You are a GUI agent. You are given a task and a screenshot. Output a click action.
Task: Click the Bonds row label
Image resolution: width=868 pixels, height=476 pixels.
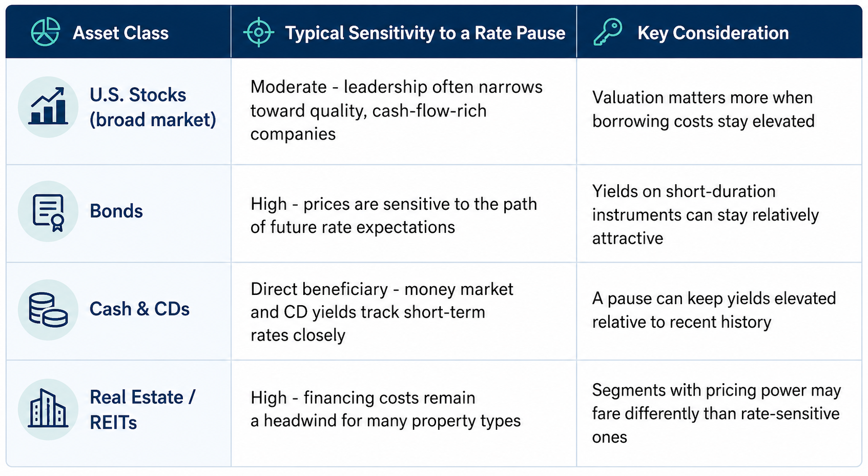pos(116,211)
